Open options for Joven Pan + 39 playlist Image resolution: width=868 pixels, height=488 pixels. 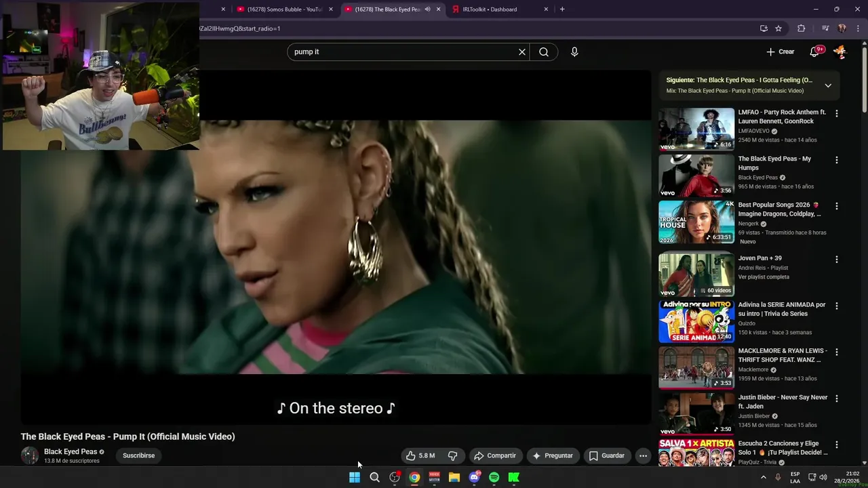point(836,259)
